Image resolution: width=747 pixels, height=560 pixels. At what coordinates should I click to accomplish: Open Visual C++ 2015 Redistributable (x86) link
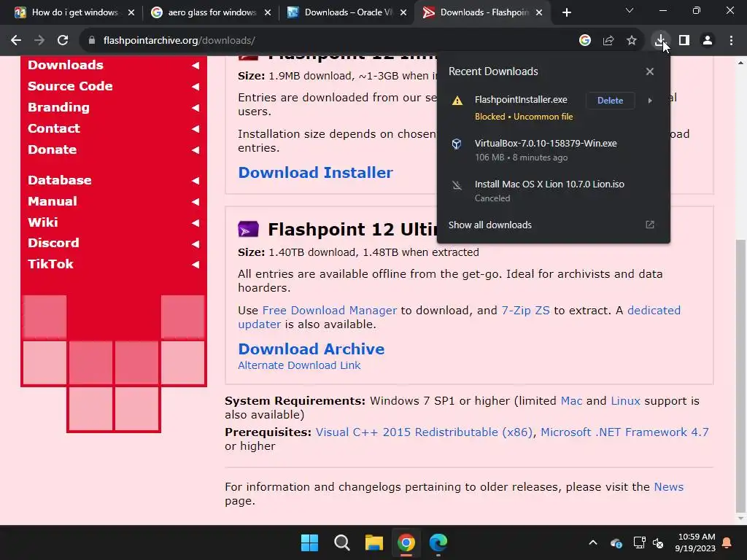point(424,432)
